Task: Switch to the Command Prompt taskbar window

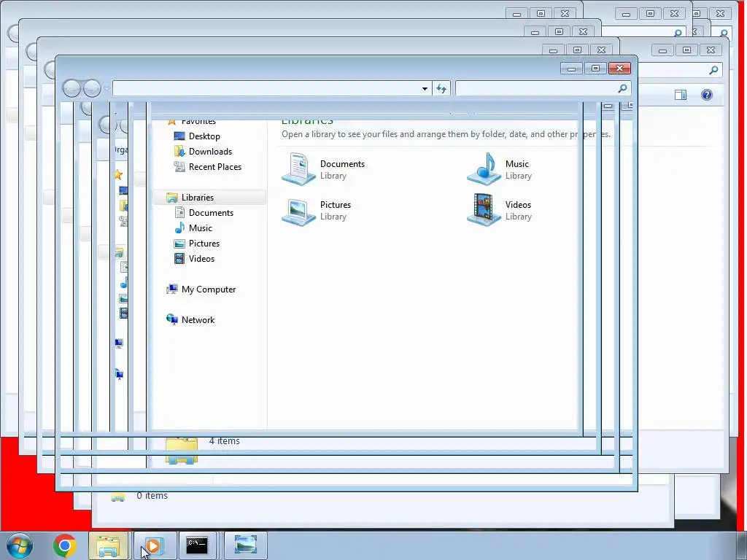Action: coord(197,545)
